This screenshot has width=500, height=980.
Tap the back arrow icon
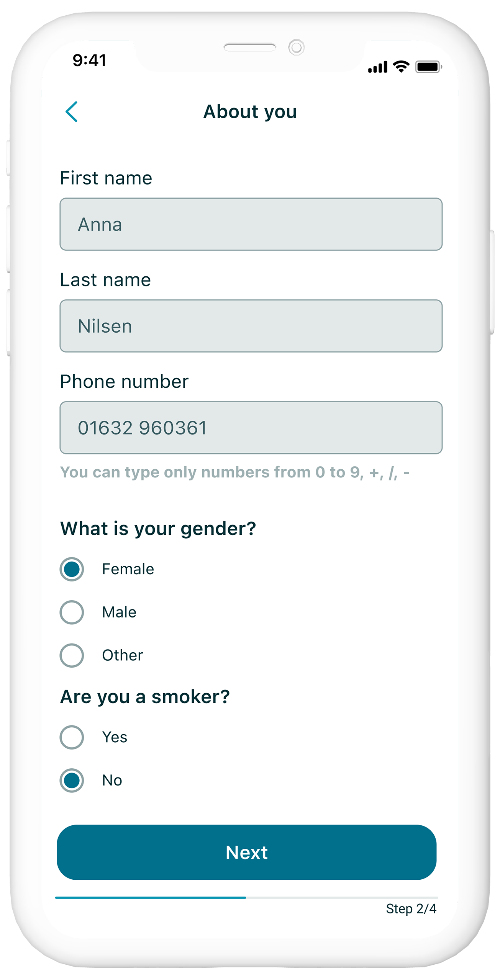click(x=72, y=112)
